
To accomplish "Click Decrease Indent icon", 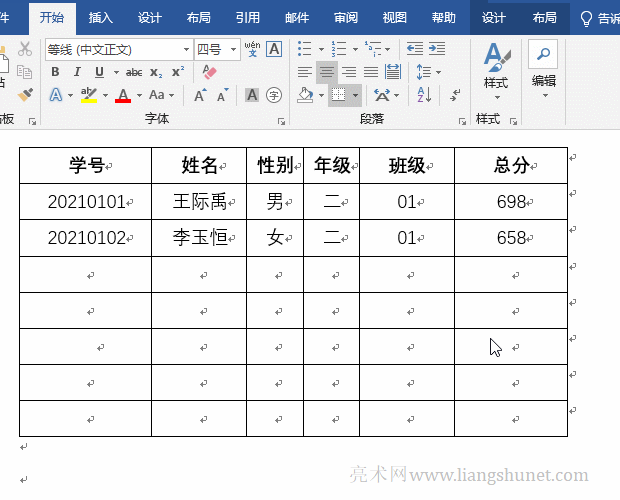I will 415,49.
